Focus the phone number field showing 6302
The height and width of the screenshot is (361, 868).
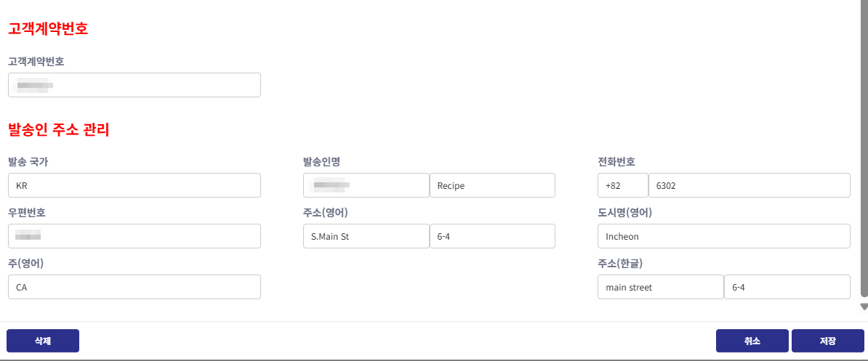749,185
